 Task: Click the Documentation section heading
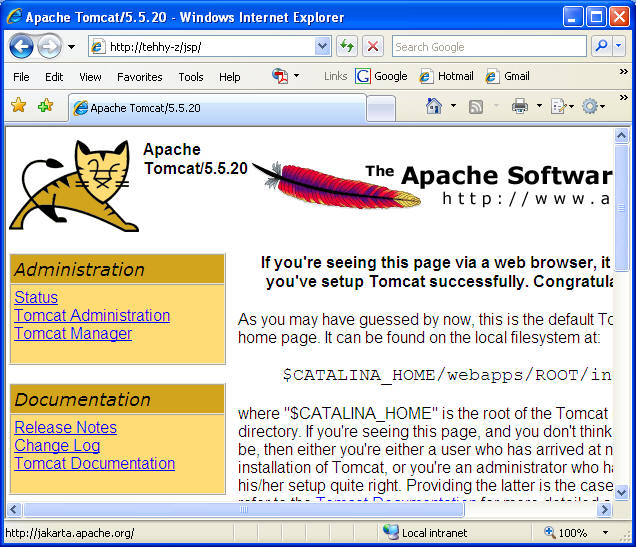[x=82, y=399]
